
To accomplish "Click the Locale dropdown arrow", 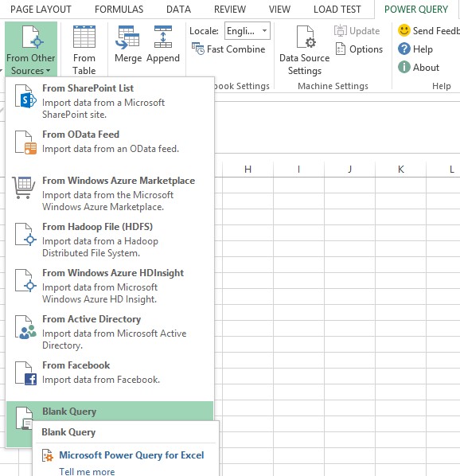I will (264, 31).
